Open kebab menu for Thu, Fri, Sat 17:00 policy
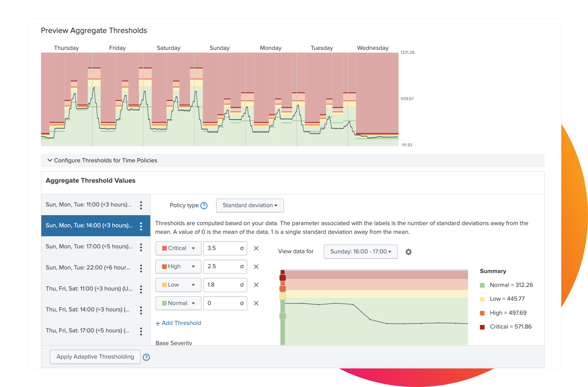Screen dimensions: 588x387 (x=141, y=330)
